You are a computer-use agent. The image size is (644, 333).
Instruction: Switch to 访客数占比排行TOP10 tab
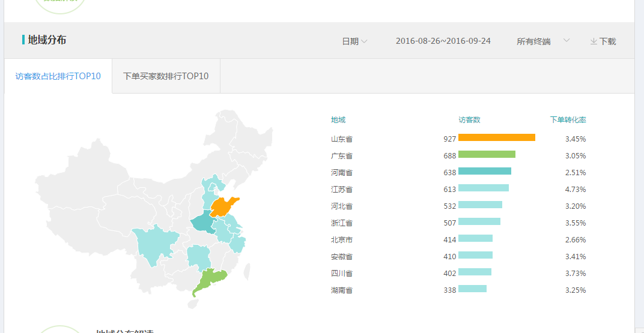[x=58, y=76]
